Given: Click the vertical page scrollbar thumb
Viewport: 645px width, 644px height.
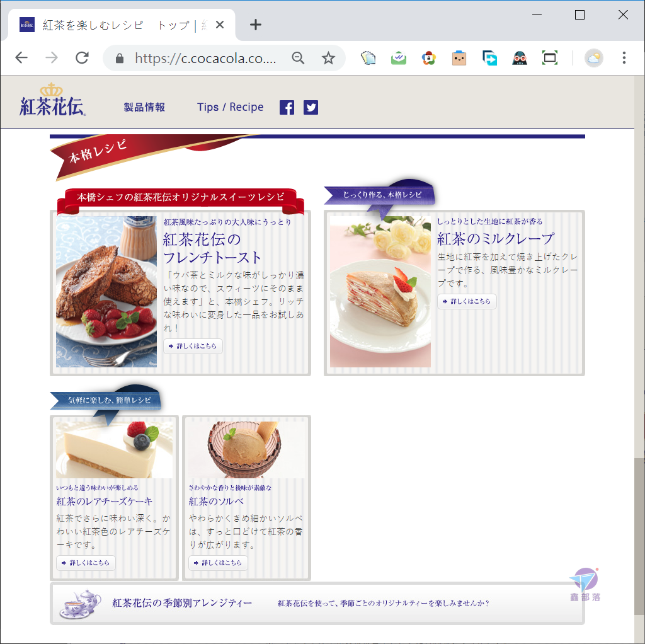Looking at the screenshot, I should pos(639,536).
